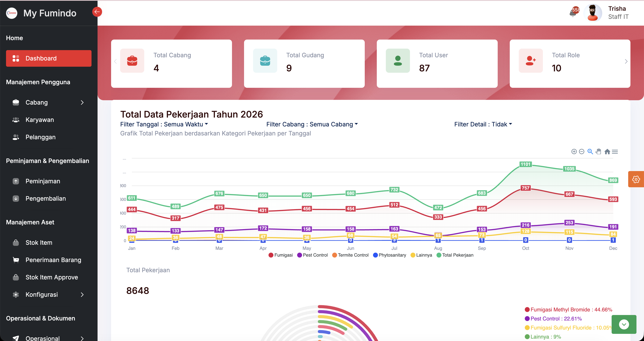Screen dimensions: 644x341
Task: Click the green scroll down button
Action: click(624, 324)
